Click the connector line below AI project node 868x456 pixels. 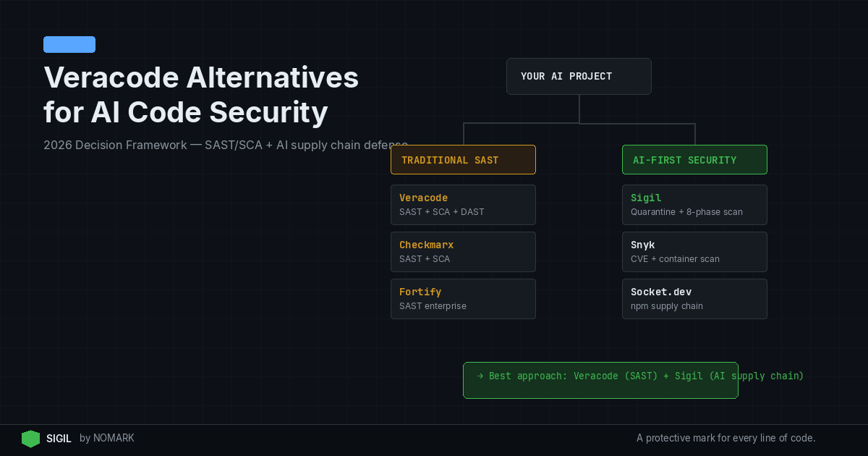point(579,109)
